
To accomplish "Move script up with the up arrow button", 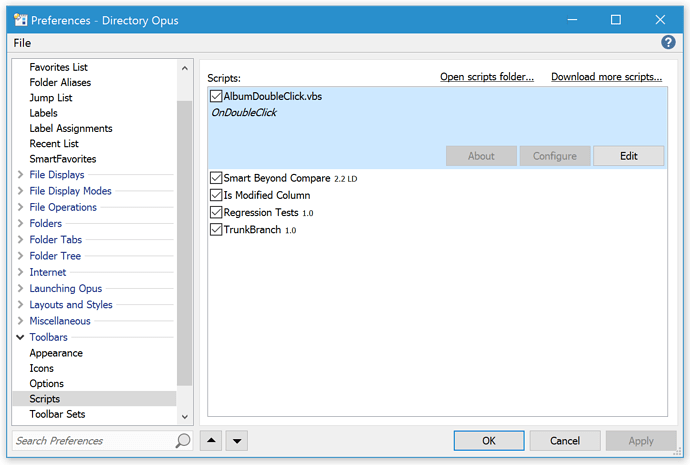I will 211,440.
